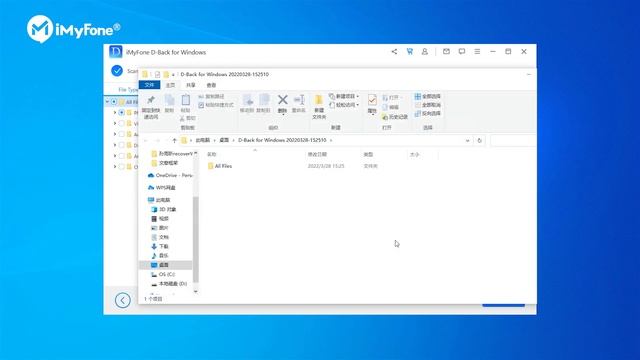Select 3D 对象 in navigation pane
This screenshot has width=640, height=360.
(x=164, y=209)
